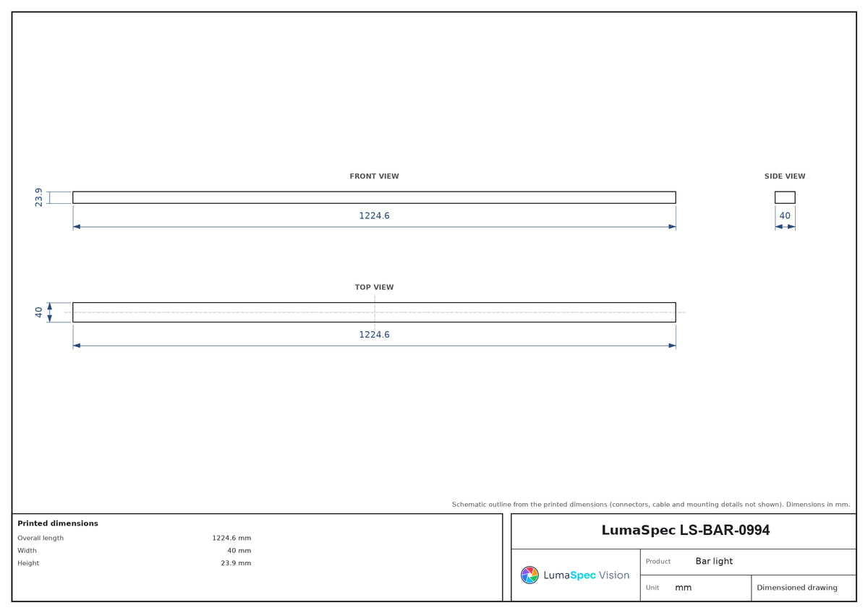Screen dimensions: 868x613
Task: Click the 1224.6 length dimension under the top view
Action: click(374, 335)
